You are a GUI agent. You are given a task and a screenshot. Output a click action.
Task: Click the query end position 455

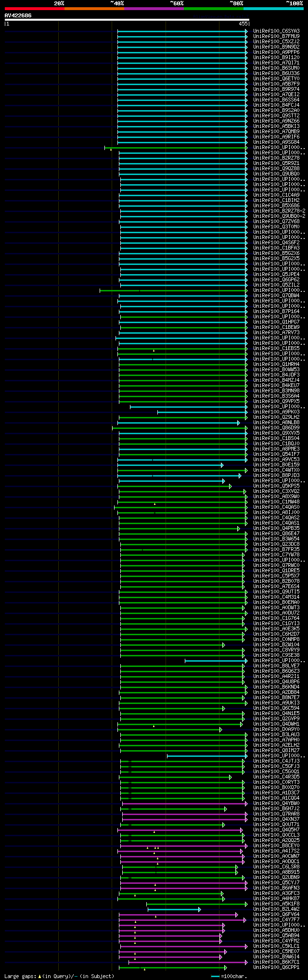243,24
